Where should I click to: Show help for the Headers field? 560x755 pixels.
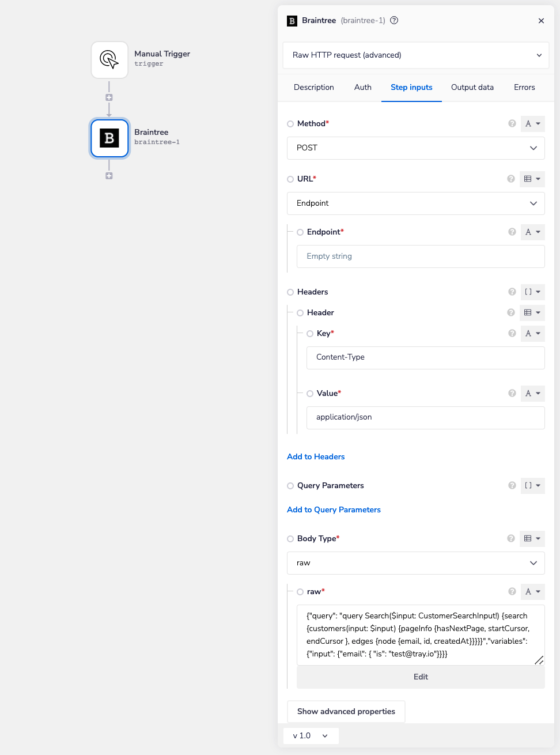pos(512,292)
